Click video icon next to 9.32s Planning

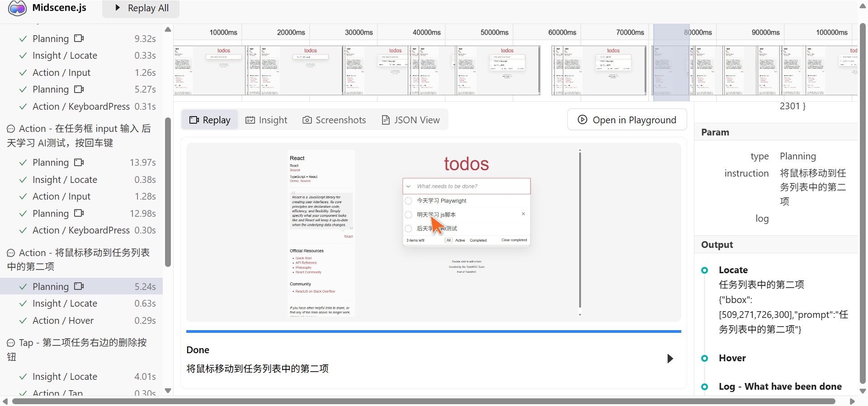(79, 38)
